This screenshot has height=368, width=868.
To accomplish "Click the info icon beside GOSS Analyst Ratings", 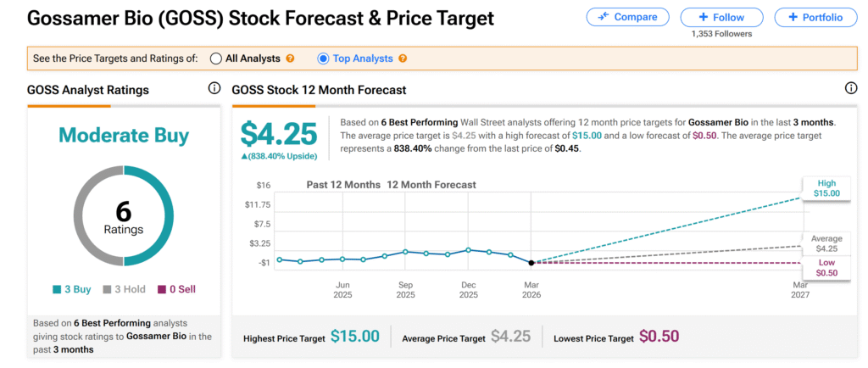I will pyautogui.click(x=214, y=89).
